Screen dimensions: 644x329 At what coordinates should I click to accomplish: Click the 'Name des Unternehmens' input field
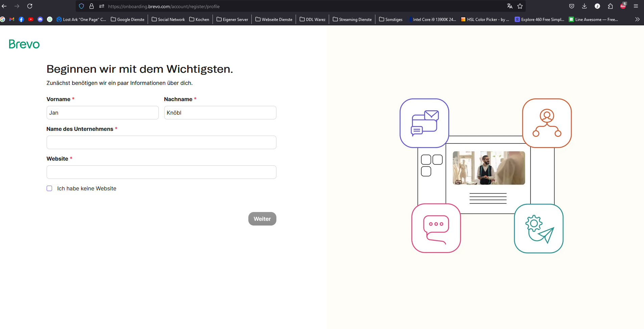[162, 142]
